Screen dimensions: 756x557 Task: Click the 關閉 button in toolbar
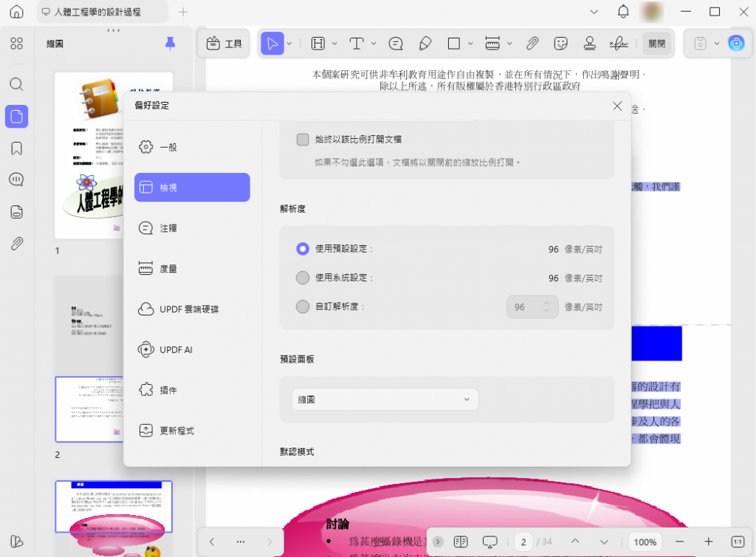click(x=657, y=43)
